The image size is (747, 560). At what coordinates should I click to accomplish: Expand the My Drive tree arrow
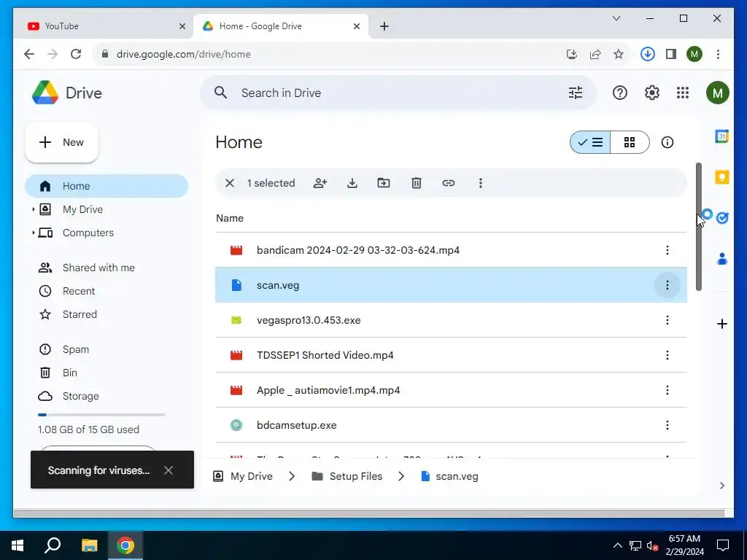33,209
